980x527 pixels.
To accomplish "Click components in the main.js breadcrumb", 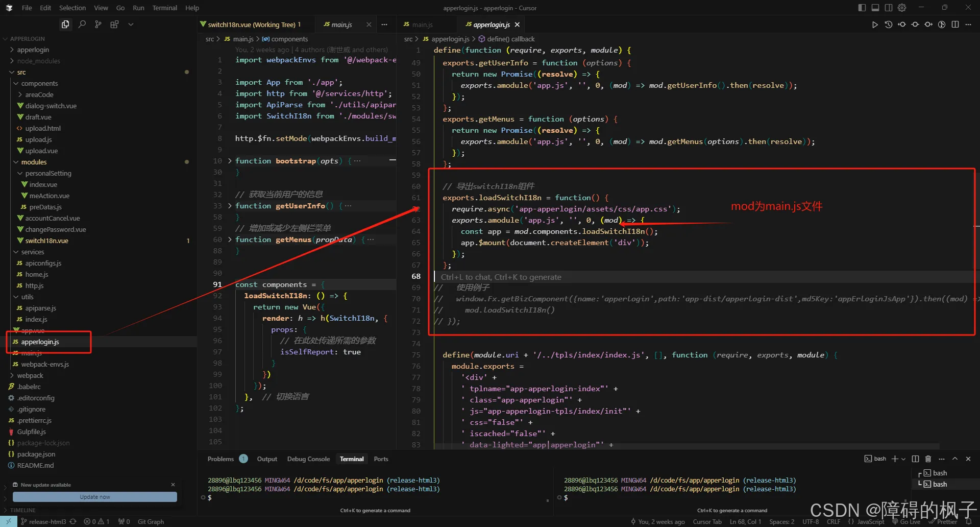I will [289, 39].
